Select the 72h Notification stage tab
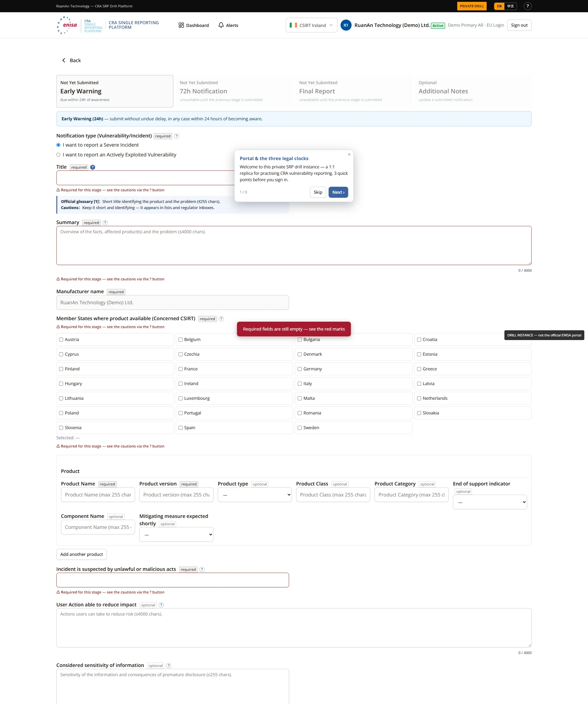 [234, 91]
